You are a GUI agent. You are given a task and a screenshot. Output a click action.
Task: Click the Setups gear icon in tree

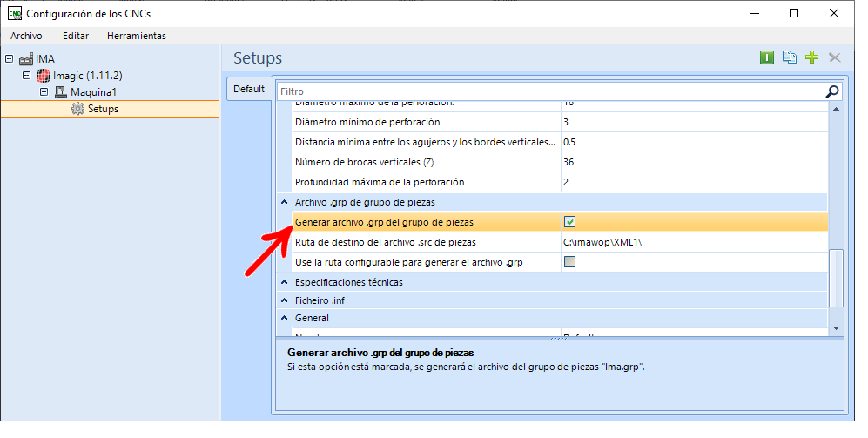coord(77,109)
